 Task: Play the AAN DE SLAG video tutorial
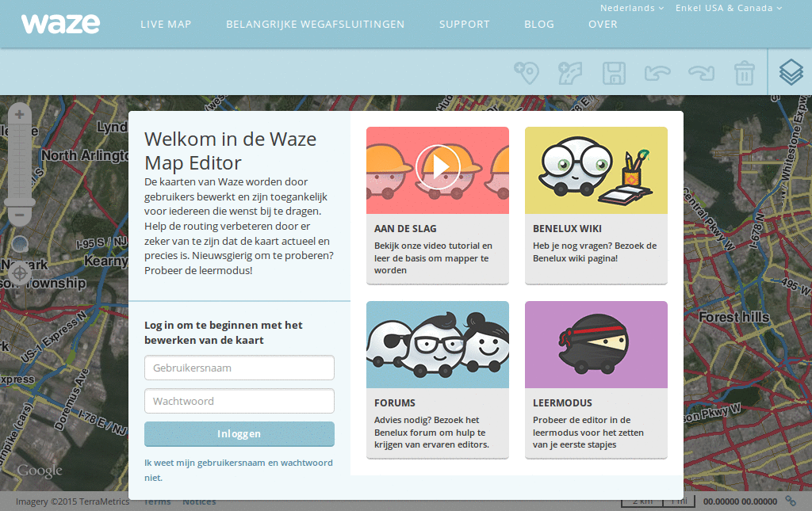[437, 169]
